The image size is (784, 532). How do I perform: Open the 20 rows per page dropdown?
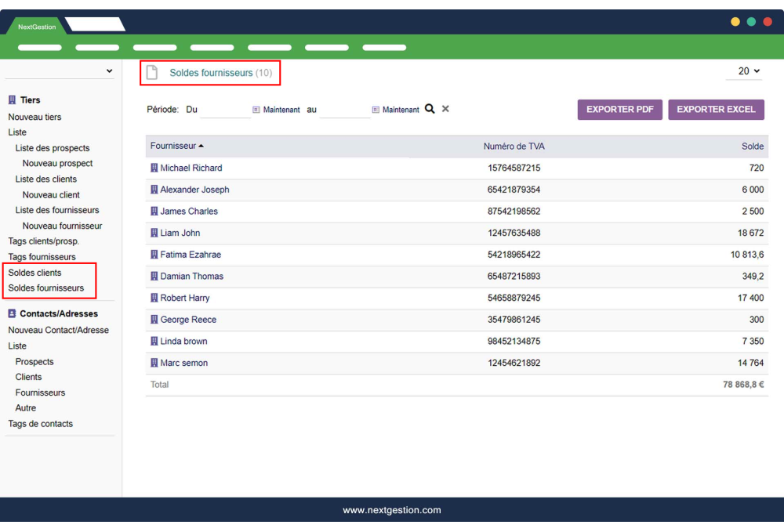749,71
